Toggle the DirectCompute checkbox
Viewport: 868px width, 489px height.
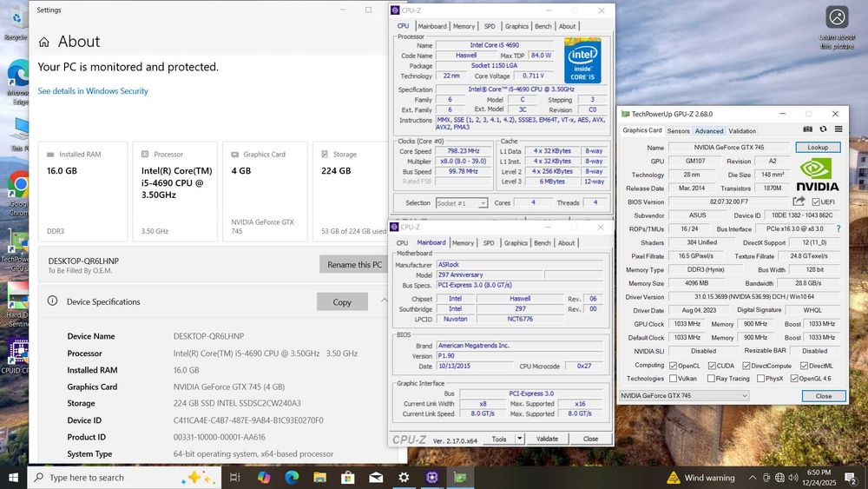[x=746, y=366]
